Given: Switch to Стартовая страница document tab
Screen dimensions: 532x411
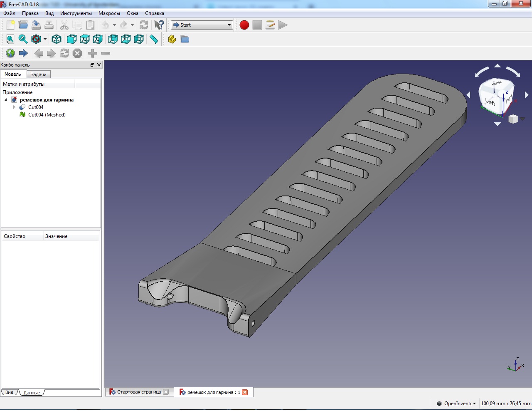Looking at the screenshot, I should 139,392.
